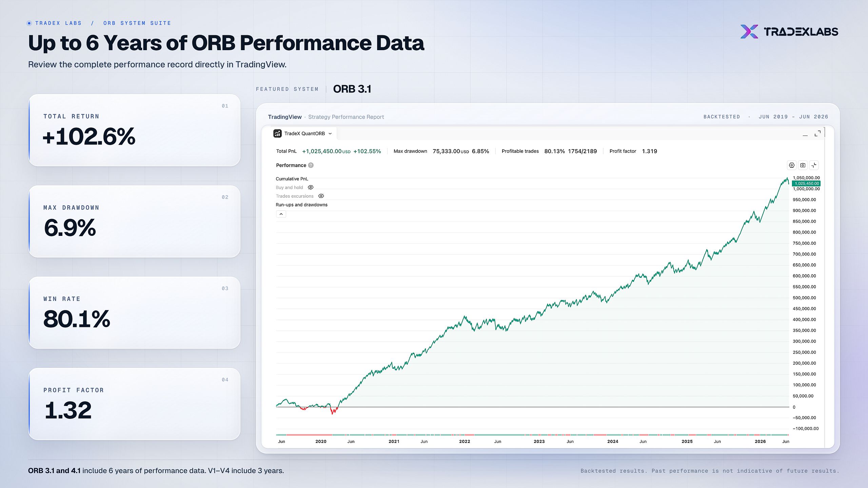Maximize the strategy report panel

[x=817, y=134]
